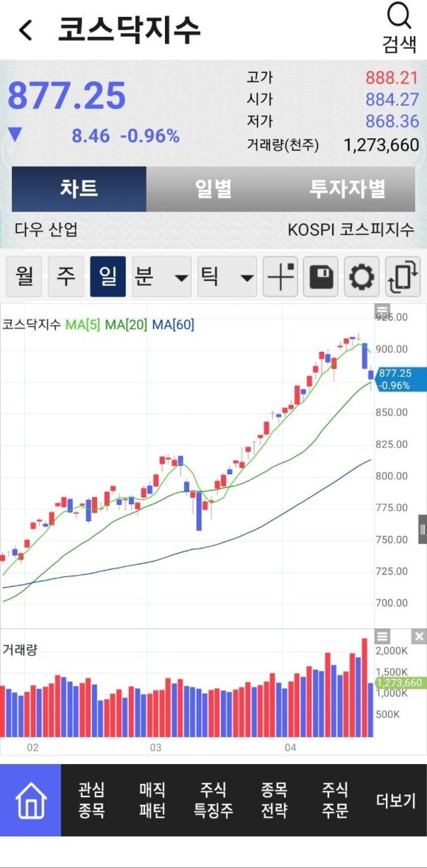Select the MA[60] legend label
This screenshot has height=868, width=427.
coord(173,325)
